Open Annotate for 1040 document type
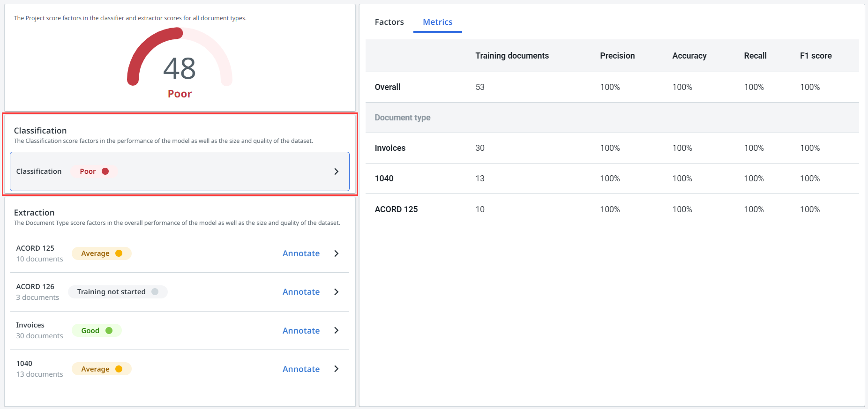This screenshot has width=868, height=409. tap(301, 369)
